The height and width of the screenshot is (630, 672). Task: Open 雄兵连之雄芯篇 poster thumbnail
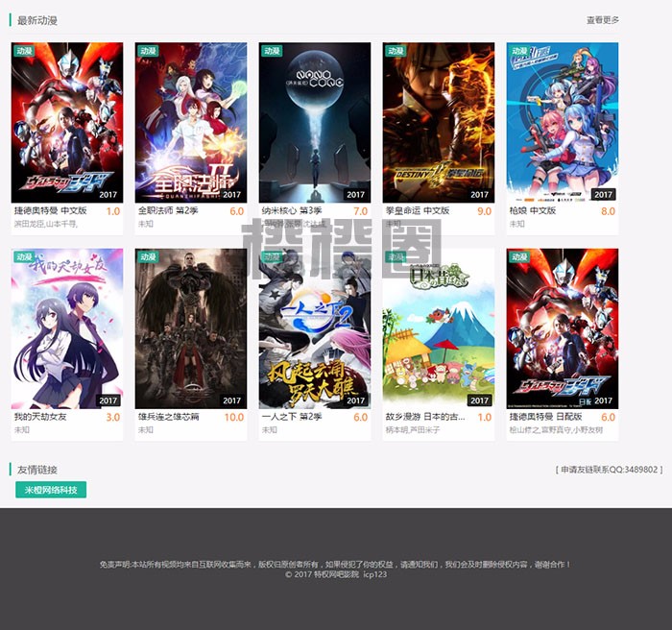[191, 328]
